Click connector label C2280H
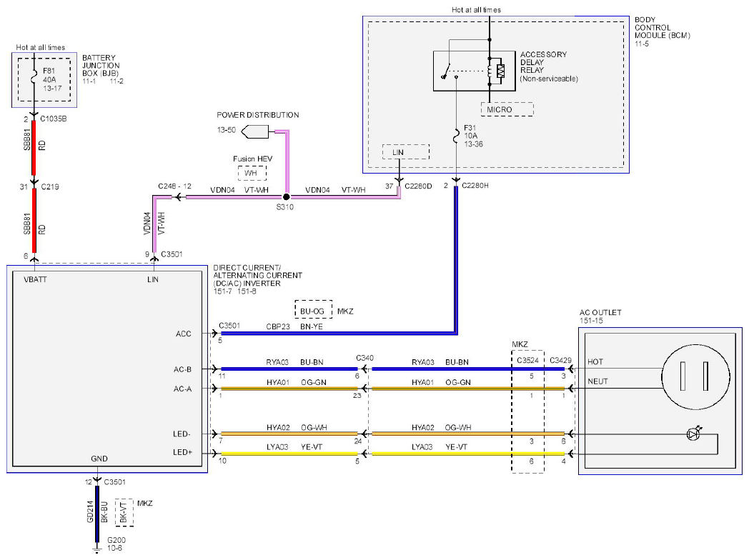749x560 pixels. coord(475,185)
